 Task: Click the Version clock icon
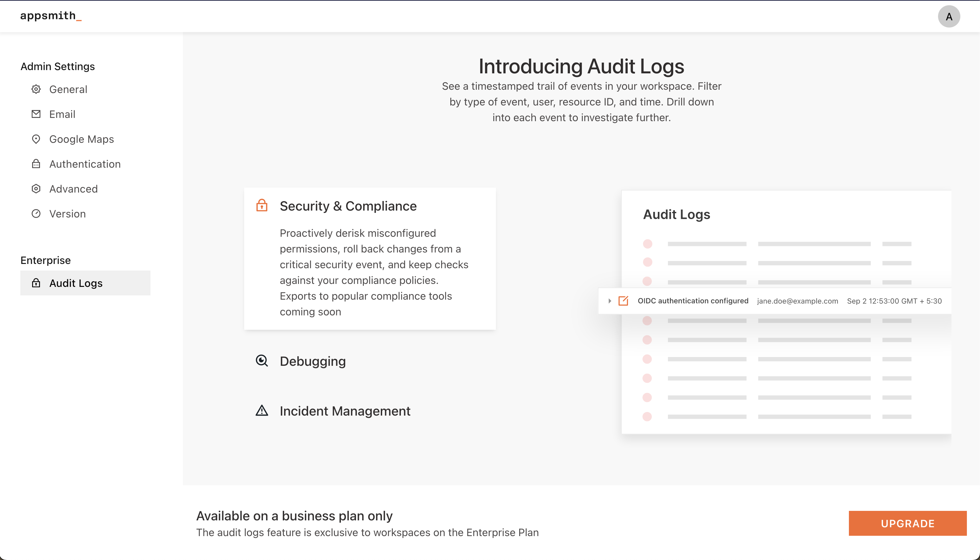[x=36, y=214]
